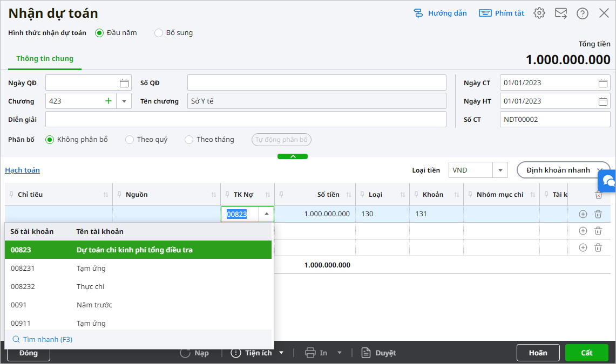Open the help question mark icon

(x=583, y=13)
